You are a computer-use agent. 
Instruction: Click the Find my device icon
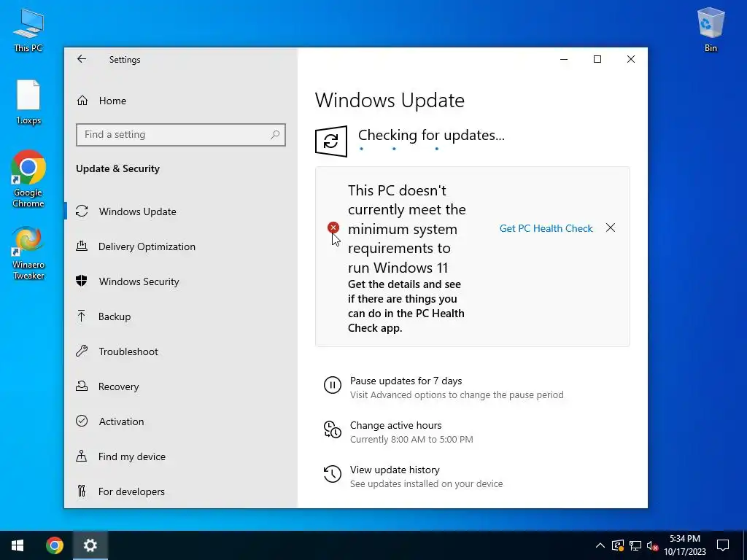[82, 456]
